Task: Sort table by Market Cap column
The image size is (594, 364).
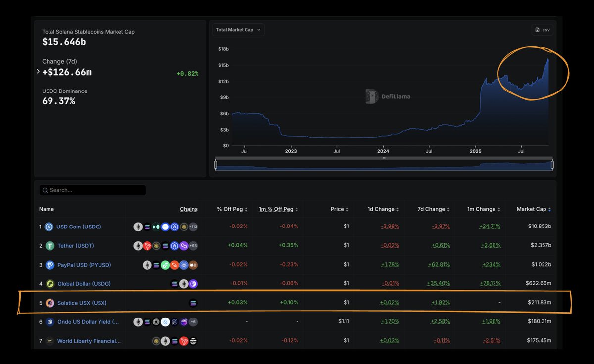Action: pyautogui.click(x=534, y=209)
